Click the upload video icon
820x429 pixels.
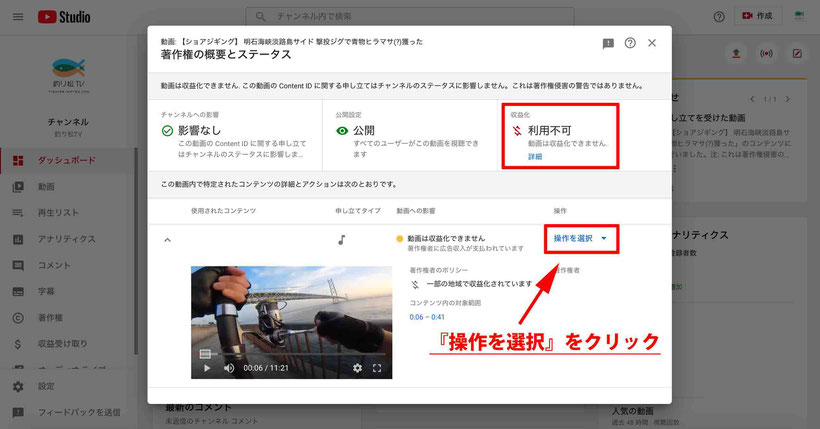tap(736, 54)
